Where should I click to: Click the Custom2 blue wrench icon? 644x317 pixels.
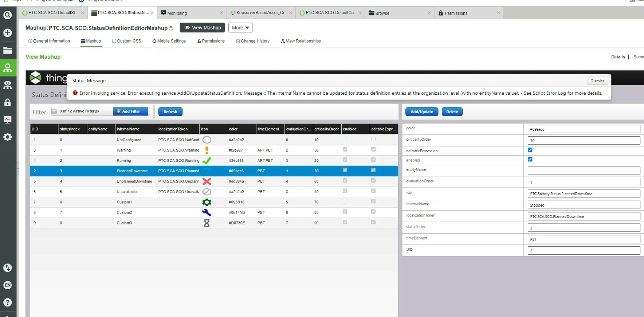(207, 212)
